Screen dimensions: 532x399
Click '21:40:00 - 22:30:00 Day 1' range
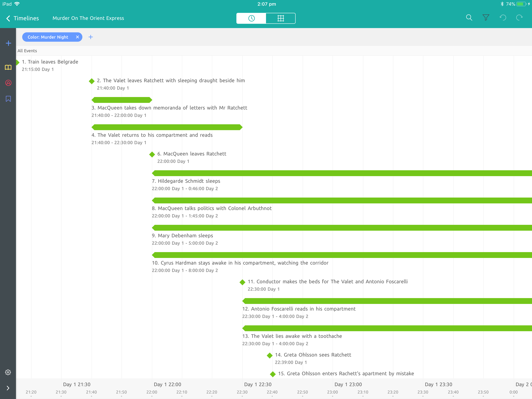pos(119,143)
